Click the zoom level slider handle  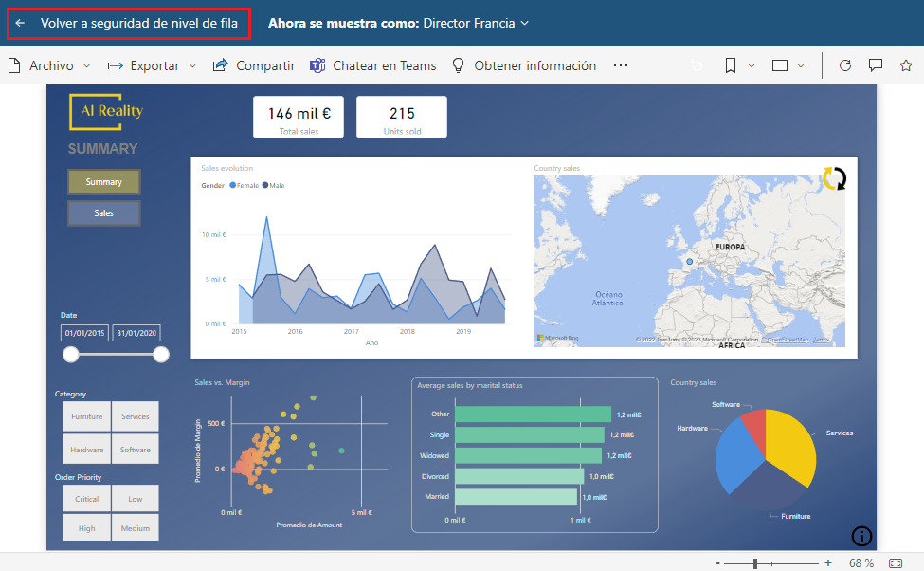tap(755, 563)
